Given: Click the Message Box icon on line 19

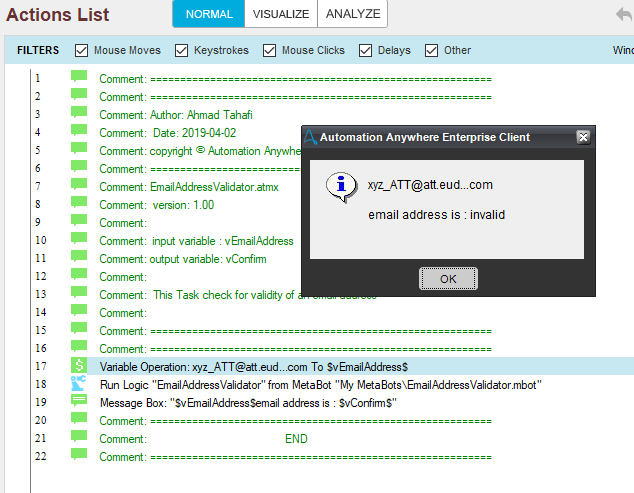Looking at the screenshot, I should (x=79, y=400).
